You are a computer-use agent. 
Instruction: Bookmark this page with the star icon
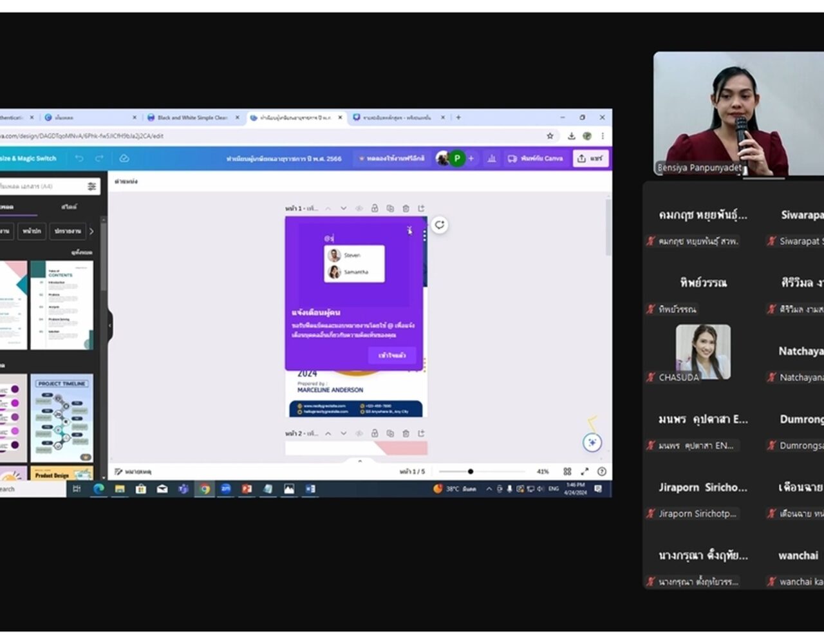[x=550, y=136]
